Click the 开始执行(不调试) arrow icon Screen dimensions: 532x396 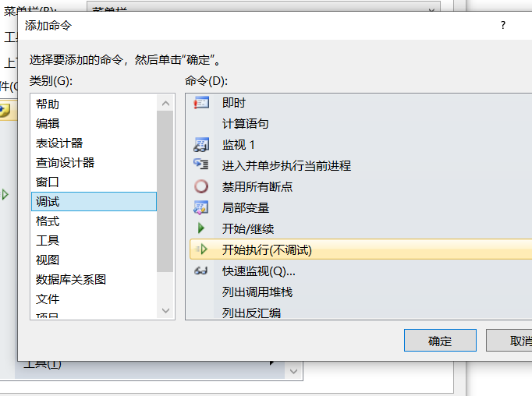[201, 249]
